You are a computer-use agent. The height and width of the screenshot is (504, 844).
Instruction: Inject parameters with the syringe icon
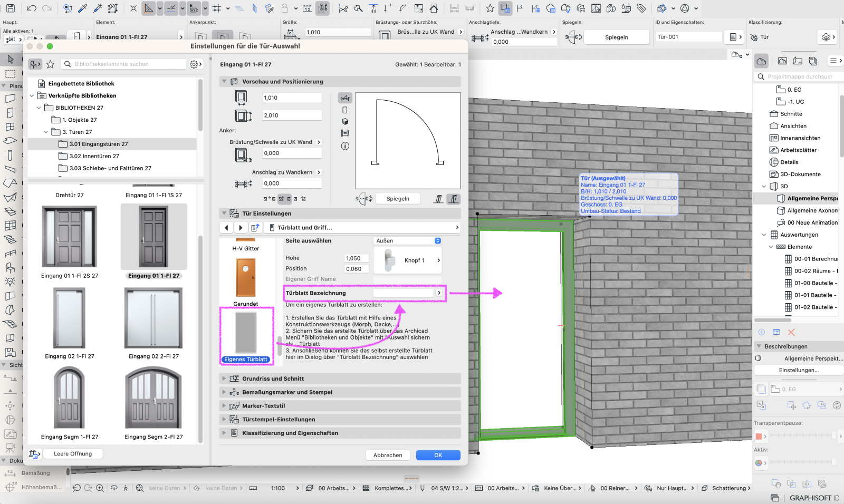coord(98,8)
